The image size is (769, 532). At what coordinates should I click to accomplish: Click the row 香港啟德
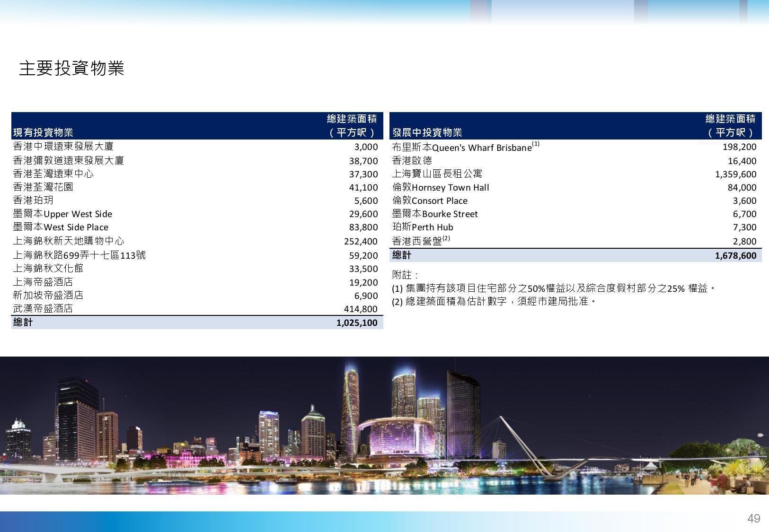[x=575, y=161]
